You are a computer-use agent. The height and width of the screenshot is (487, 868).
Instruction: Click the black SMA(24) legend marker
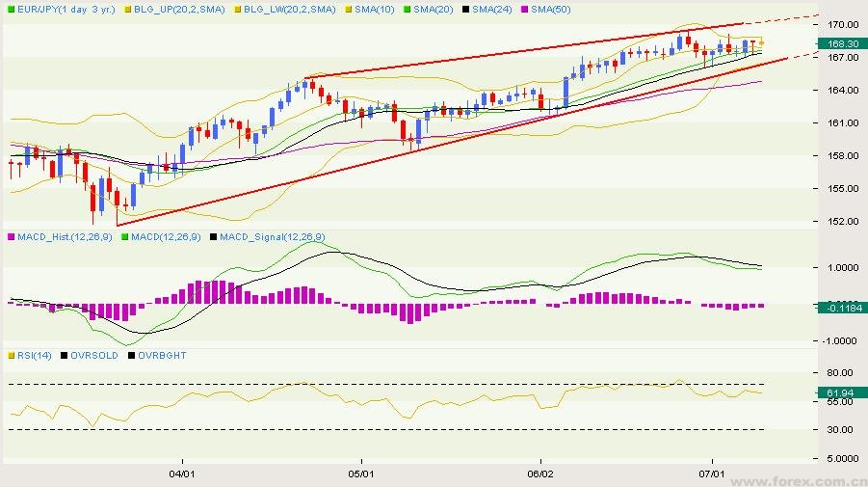click(x=467, y=7)
